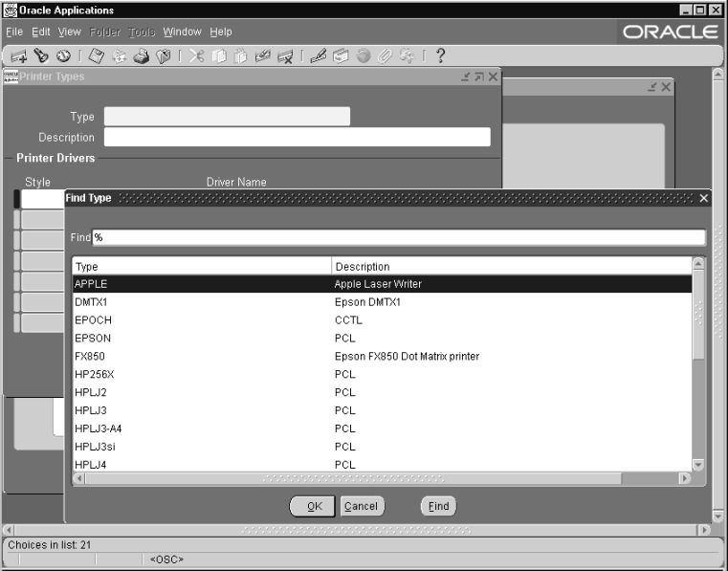This screenshot has height=571, width=728.
Task: Select the FX850 printer type row
Action: [382, 357]
